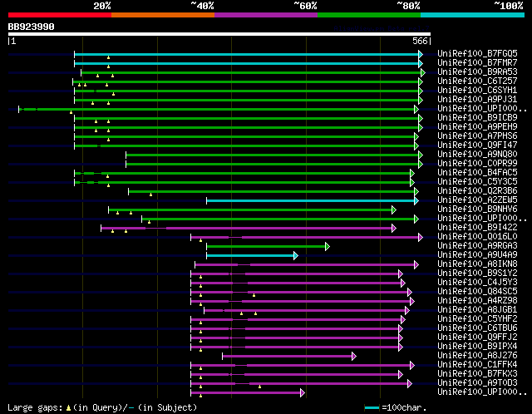532x414 pixels.
Task: Click the purple arrowhead of Q016L0 alignment
Action: click(x=421, y=238)
